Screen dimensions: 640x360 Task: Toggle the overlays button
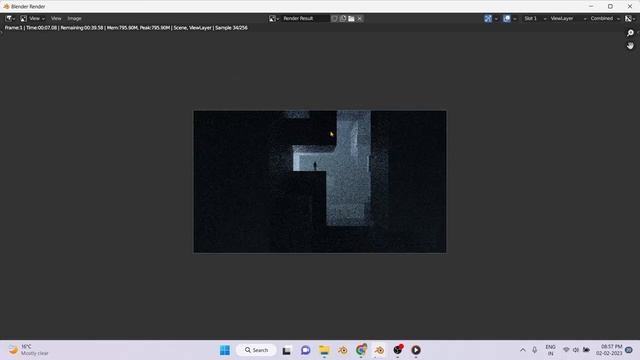point(507,18)
